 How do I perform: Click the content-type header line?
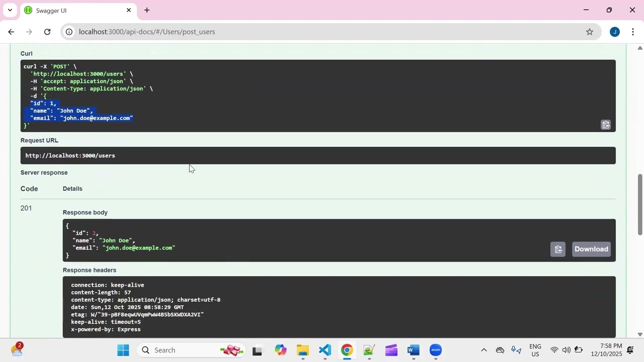pyautogui.click(x=145, y=300)
